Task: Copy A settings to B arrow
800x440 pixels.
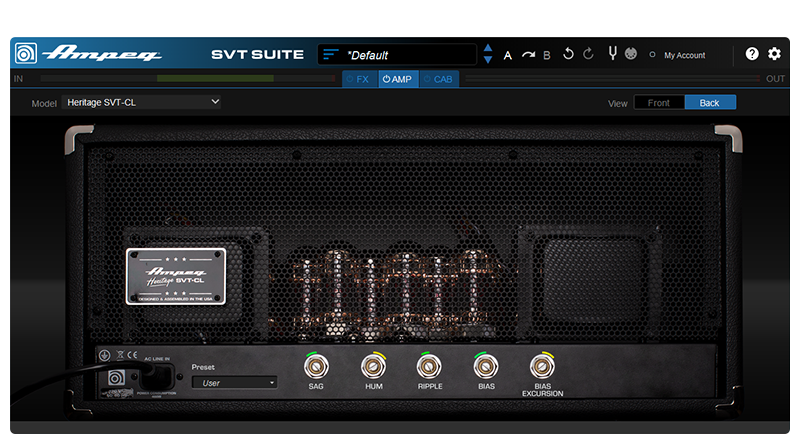Action: coord(528,55)
